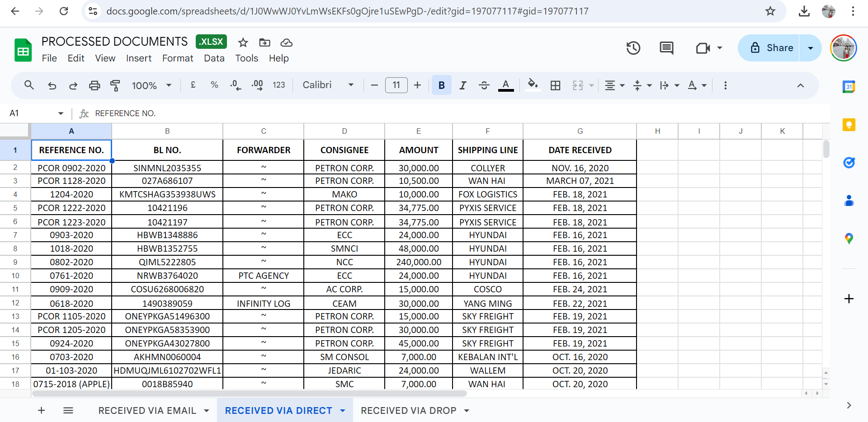The image size is (868, 422).
Task: Open the borders tool
Action: 556,85
